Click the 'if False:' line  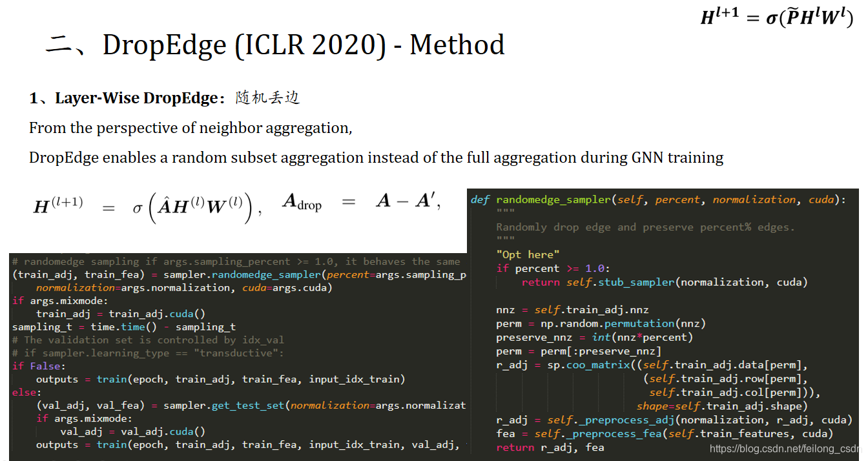click(39, 366)
